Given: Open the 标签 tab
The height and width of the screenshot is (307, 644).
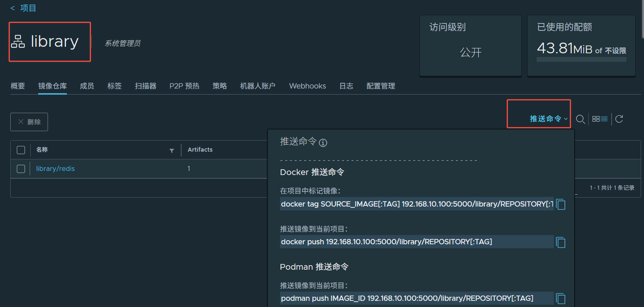Looking at the screenshot, I should pyautogui.click(x=114, y=86).
